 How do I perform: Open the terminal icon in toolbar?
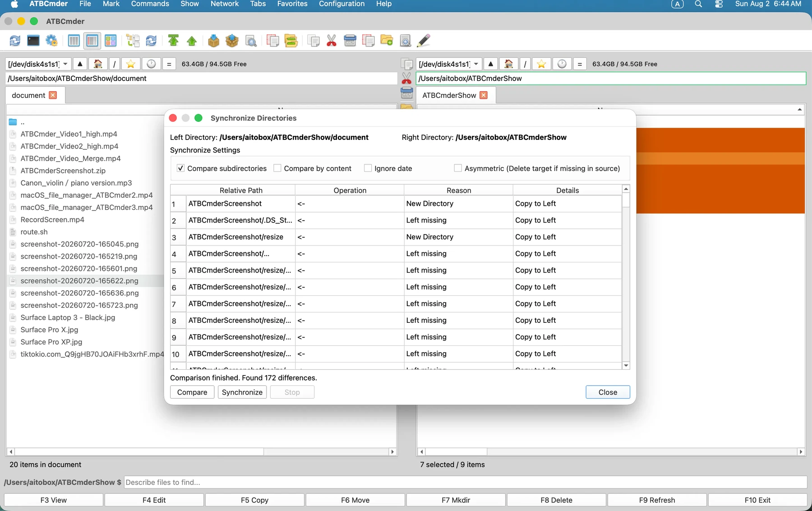coord(33,41)
